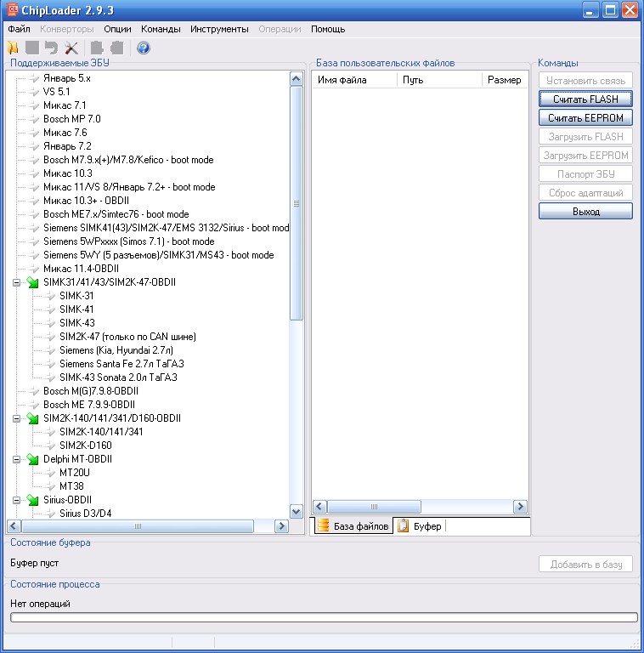Screen dimensions: 644x653
Task: Select SIM2K-47 (только по CAN шине)
Action: [x=127, y=337]
